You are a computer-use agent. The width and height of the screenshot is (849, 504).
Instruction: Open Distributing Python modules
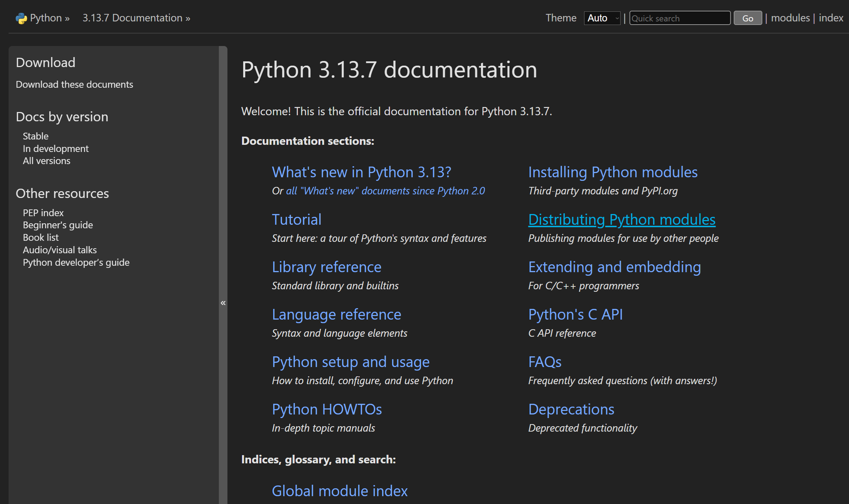pos(622,219)
